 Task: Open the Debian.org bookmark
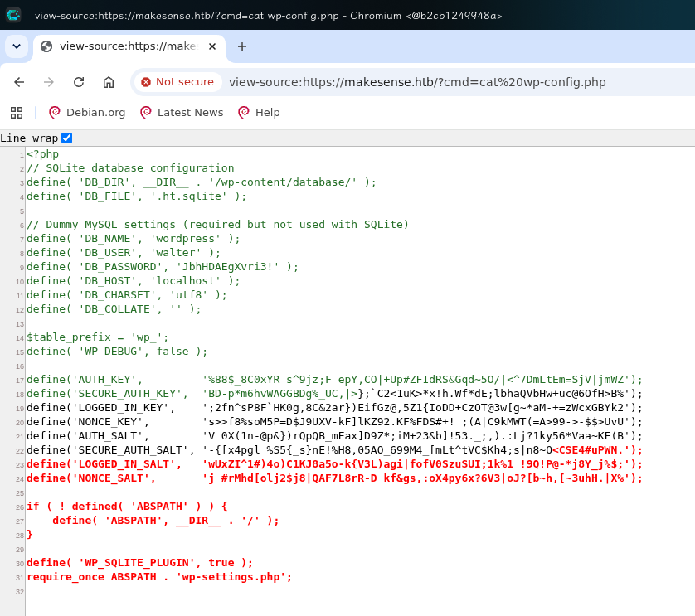tap(87, 113)
